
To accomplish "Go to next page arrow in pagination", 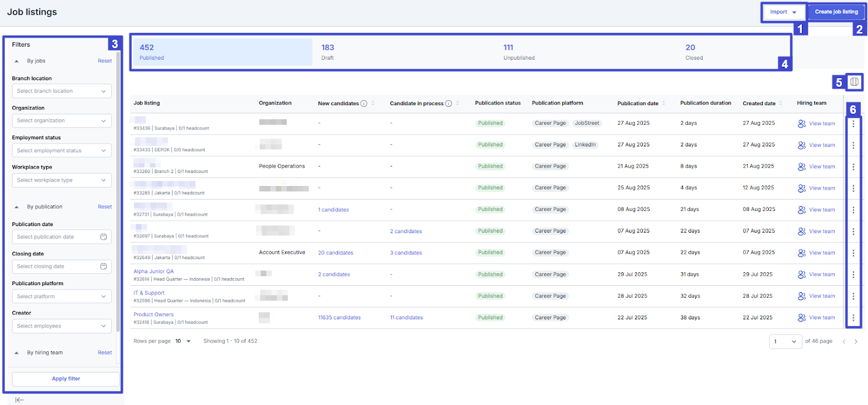I will (x=856, y=342).
